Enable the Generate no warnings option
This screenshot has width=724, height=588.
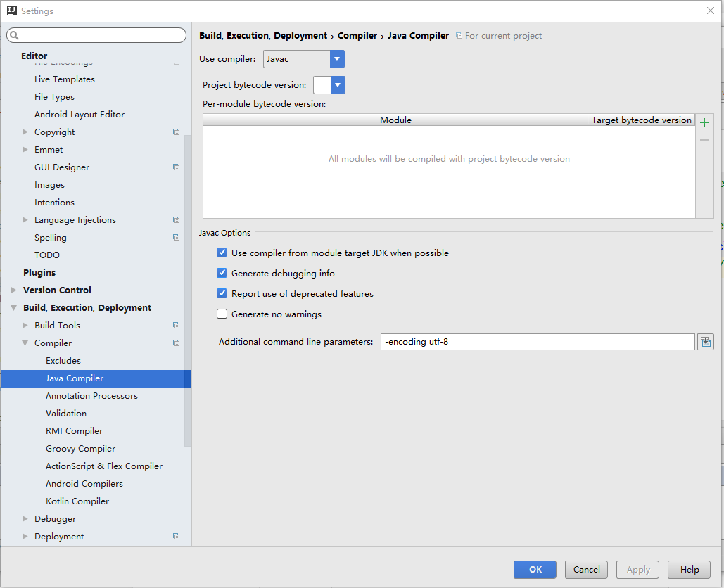(222, 314)
